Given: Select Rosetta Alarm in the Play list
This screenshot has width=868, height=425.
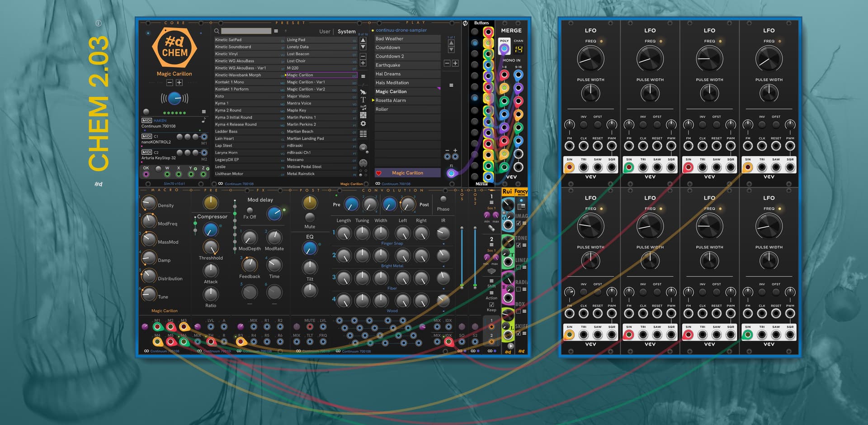Looking at the screenshot, I should click(407, 100).
